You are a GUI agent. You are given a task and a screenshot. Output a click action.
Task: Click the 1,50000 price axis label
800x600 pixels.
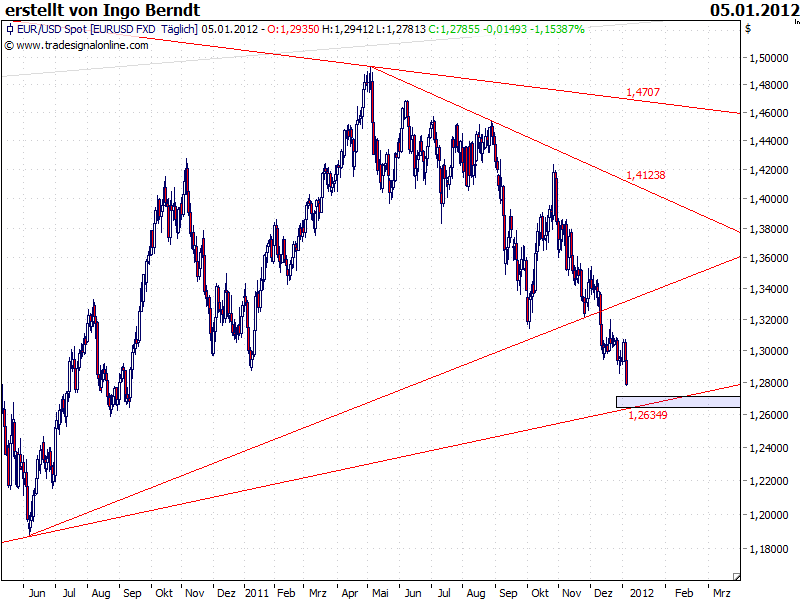[x=768, y=58]
